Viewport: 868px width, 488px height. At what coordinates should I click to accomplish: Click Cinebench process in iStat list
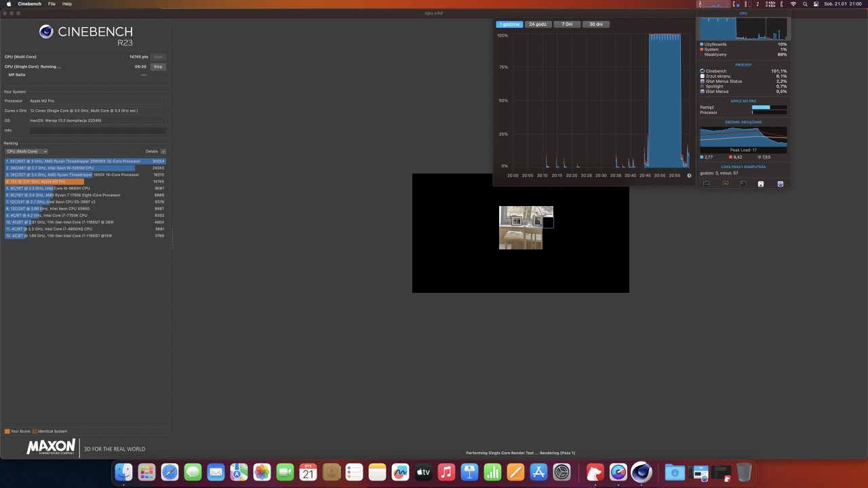coord(743,71)
